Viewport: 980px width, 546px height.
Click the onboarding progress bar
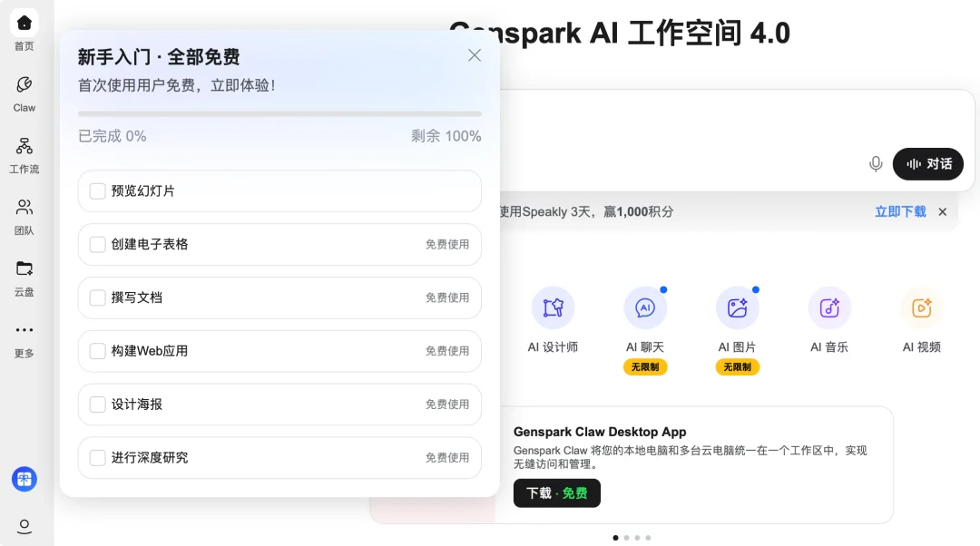(279, 114)
